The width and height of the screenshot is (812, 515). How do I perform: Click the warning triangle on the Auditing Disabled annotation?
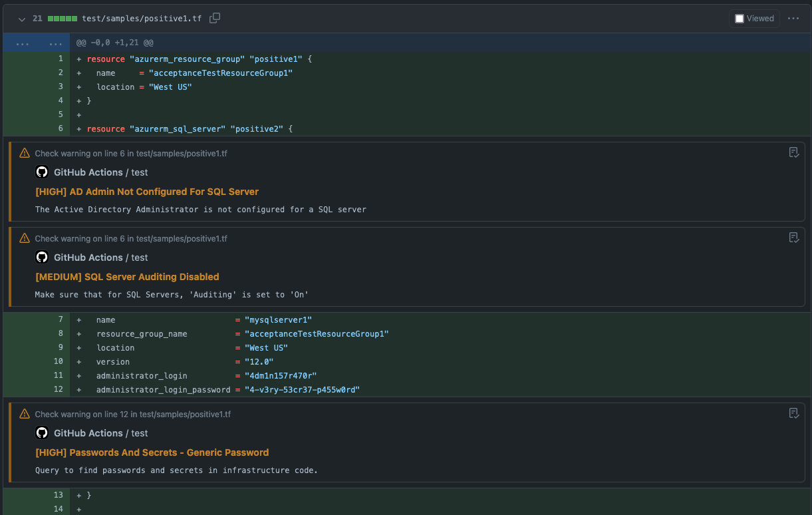tap(25, 238)
